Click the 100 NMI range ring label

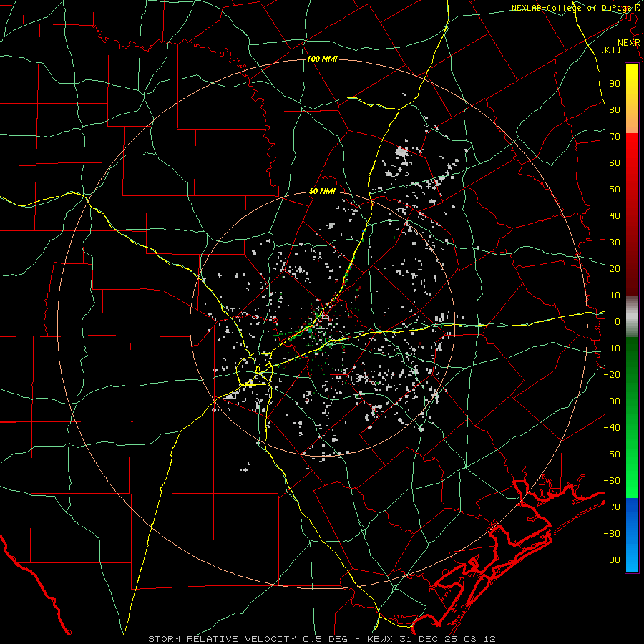pos(322,59)
